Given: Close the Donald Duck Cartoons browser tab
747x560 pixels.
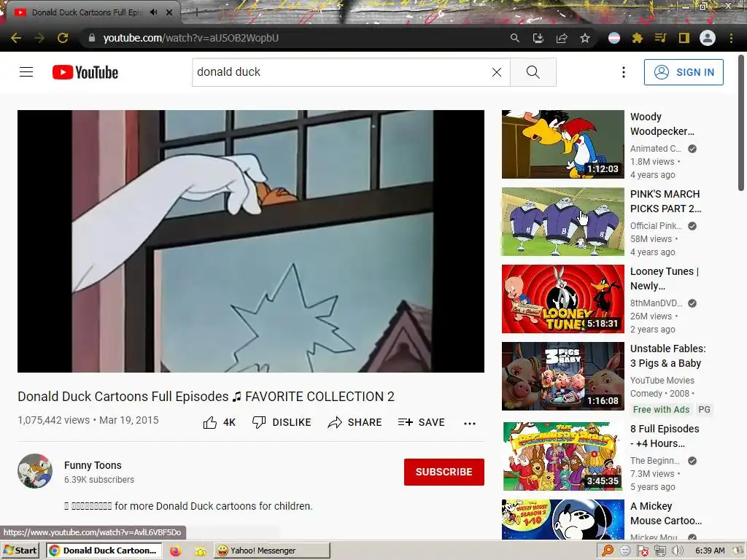Looking at the screenshot, I should (169, 12).
